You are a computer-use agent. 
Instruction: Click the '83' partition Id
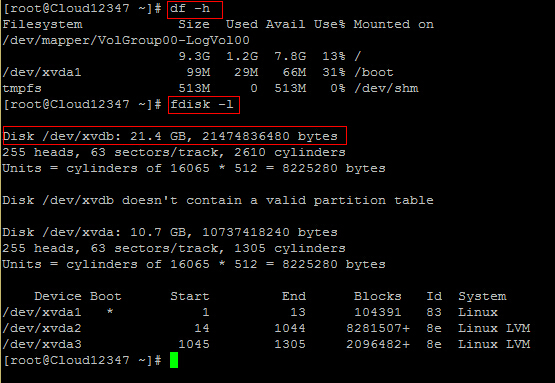[x=434, y=312]
